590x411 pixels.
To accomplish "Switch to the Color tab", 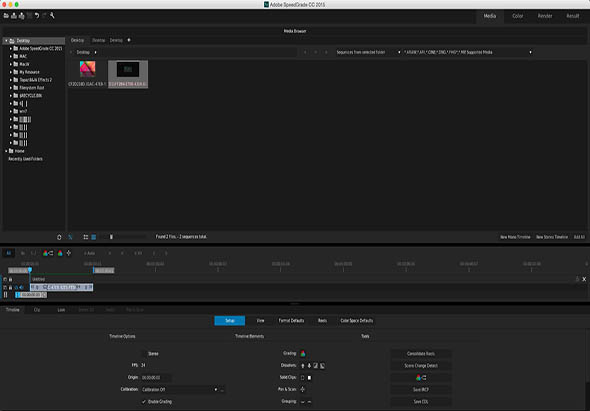I will tap(517, 16).
